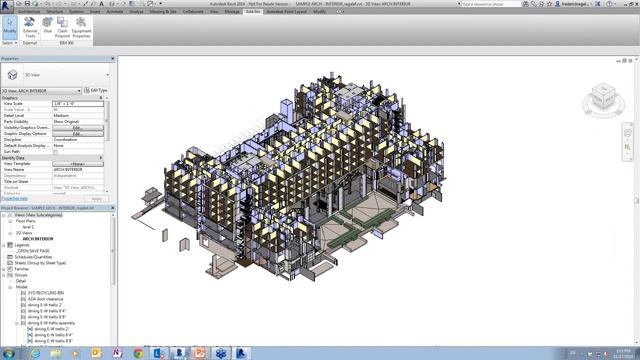Open the Insert ribbon tab
Viewport: 640px width, 360px height.
95,11
